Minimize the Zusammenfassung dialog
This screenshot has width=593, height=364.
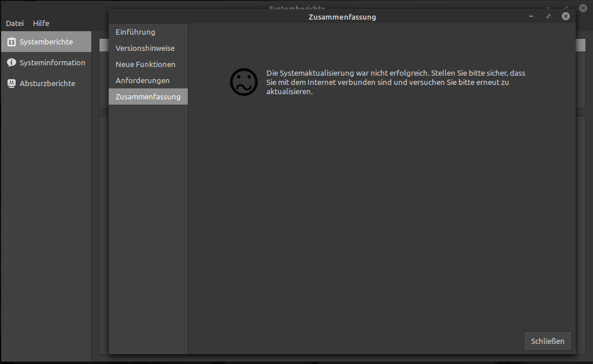pyautogui.click(x=531, y=16)
